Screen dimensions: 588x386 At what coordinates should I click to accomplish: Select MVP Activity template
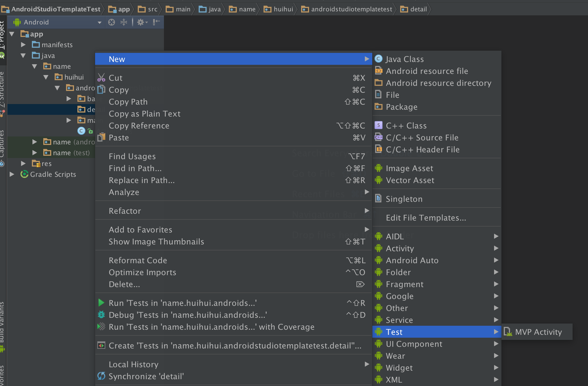tap(537, 332)
